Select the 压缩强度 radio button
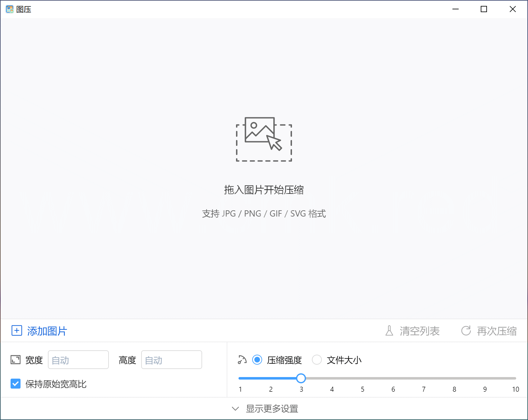The width and height of the screenshot is (528, 420). pos(257,360)
